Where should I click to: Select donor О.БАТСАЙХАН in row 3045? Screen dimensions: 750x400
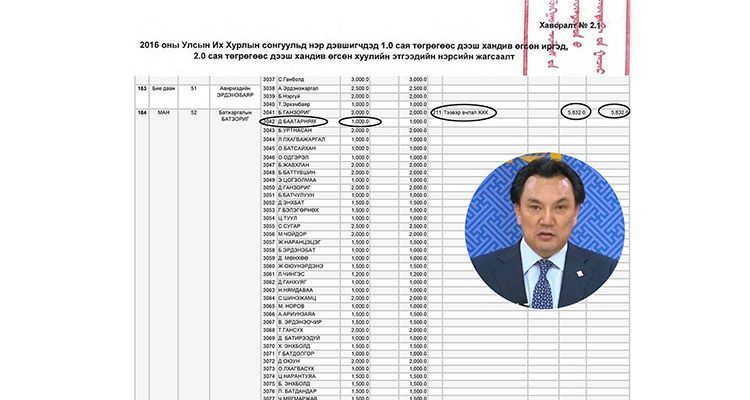click(x=297, y=148)
